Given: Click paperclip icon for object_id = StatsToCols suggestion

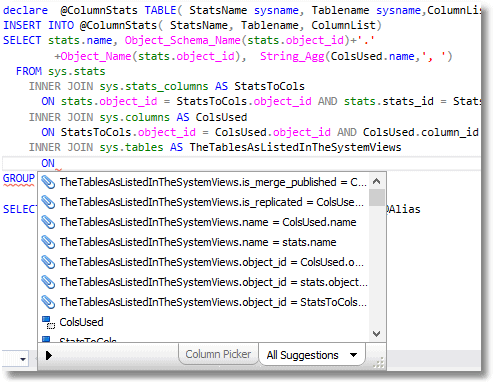Looking at the screenshot, I should (48, 302).
